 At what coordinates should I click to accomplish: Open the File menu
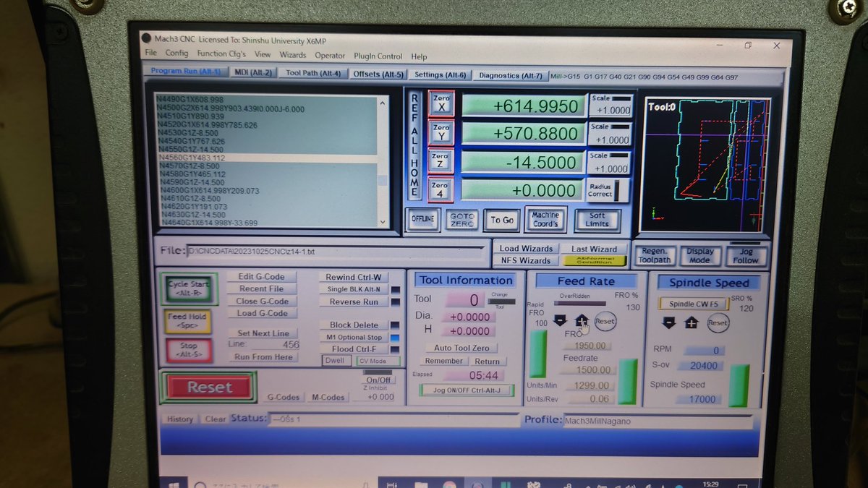click(150, 53)
